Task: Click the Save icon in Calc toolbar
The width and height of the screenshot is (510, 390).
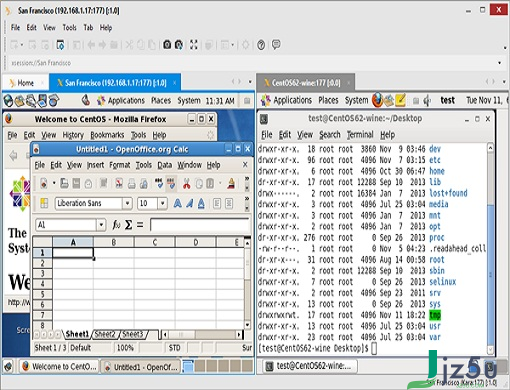Action: click(76, 183)
